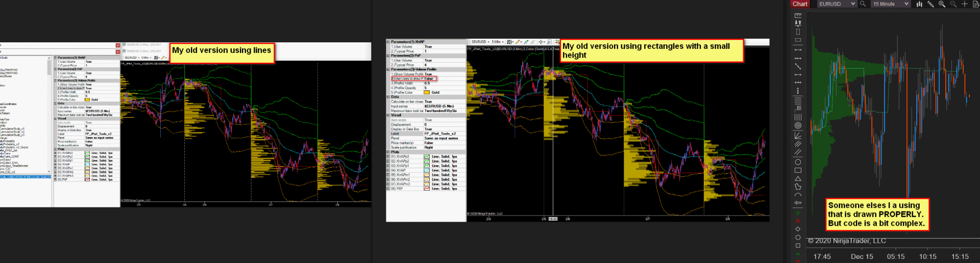
Task: Collapse Parameters(3)-Volume Profile section in middle window
Action: pyautogui.click(x=388, y=69)
